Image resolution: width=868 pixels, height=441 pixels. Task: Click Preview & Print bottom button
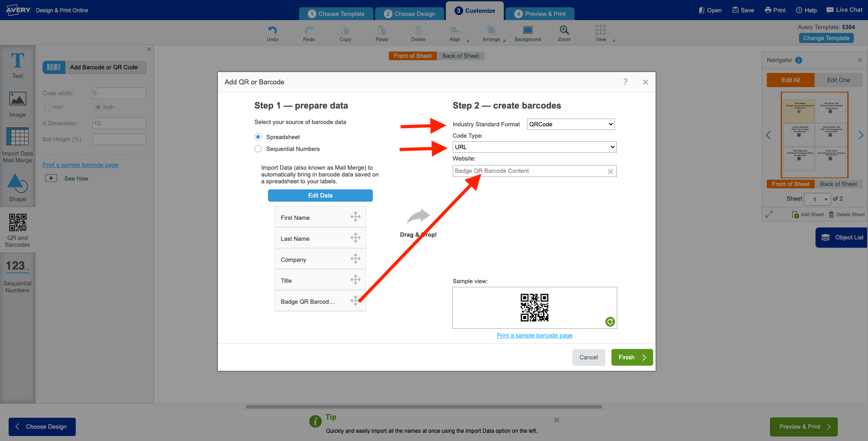[804, 427]
